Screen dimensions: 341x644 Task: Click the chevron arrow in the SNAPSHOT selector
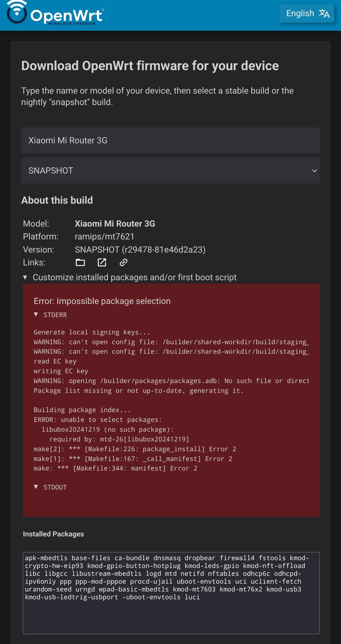314,171
